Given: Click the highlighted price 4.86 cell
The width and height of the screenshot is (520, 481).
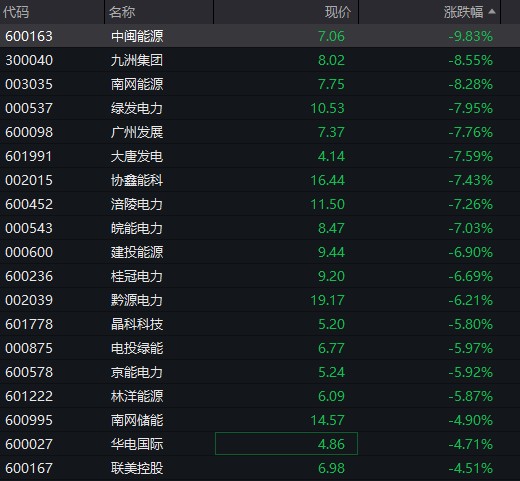Looking at the screenshot, I should point(286,444).
